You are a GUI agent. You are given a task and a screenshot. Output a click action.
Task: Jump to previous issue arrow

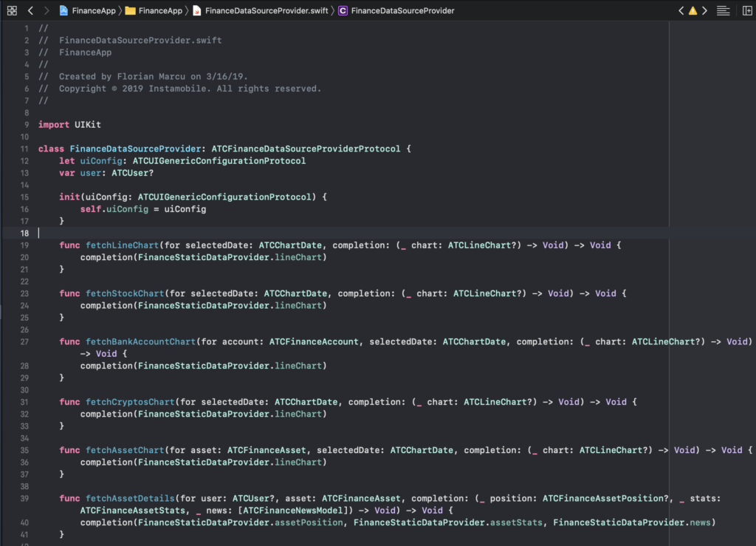coord(681,11)
